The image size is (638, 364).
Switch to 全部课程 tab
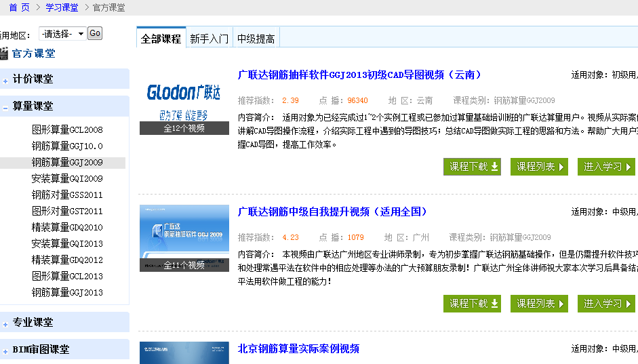tap(161, 38)
